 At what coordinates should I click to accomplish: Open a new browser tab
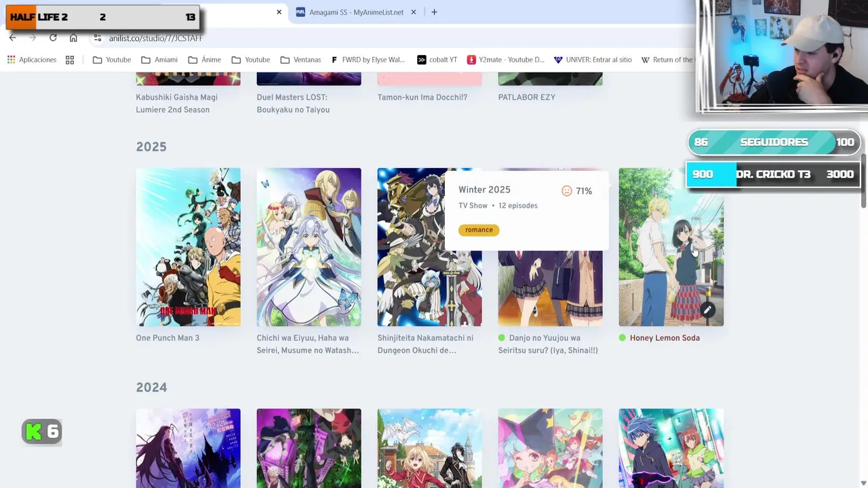tap(434, 12)
